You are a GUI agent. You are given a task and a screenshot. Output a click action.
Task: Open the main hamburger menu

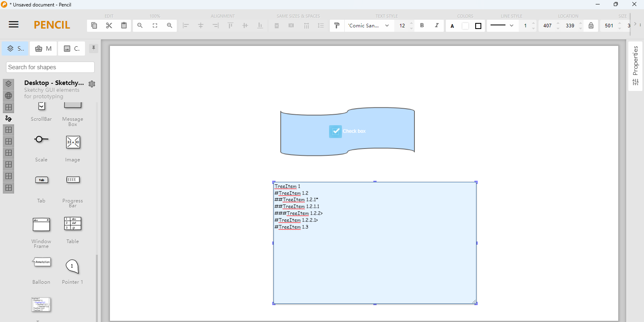click(x=14, y=25)
